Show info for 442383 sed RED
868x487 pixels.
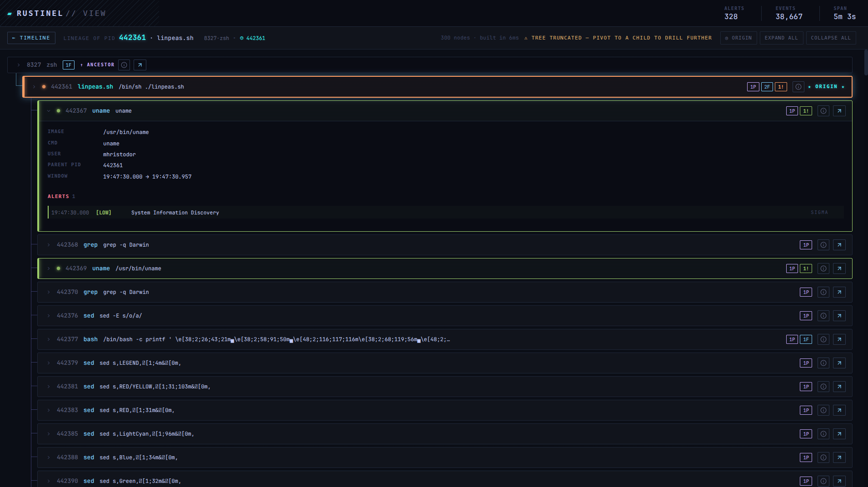tap(823, 410)
